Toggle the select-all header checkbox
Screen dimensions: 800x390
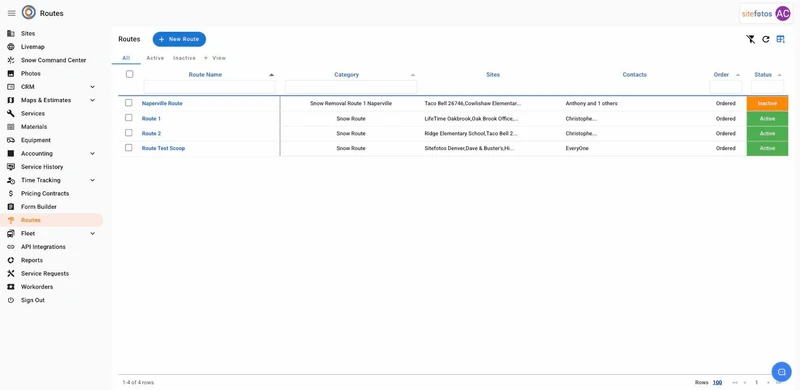[x=130, y=74]
